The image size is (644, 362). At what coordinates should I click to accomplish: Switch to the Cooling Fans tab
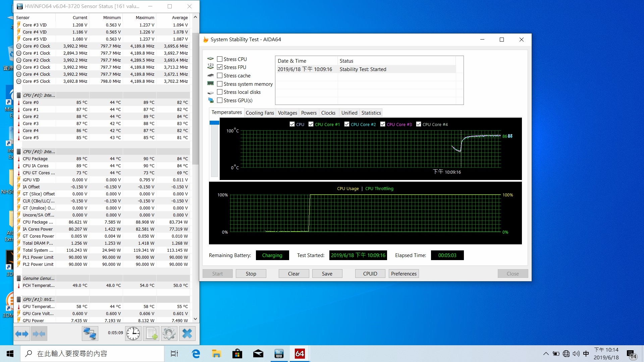(x=260, y=113)
